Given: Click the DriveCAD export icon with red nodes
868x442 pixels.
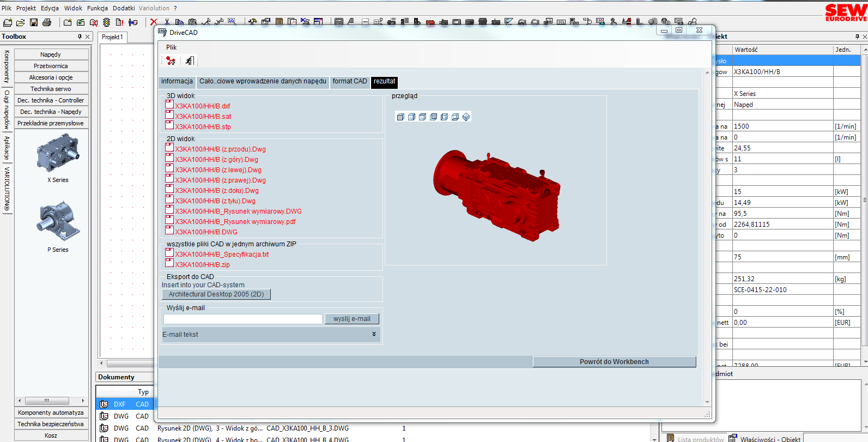Looking at the screenshot, I should [171, 60].
